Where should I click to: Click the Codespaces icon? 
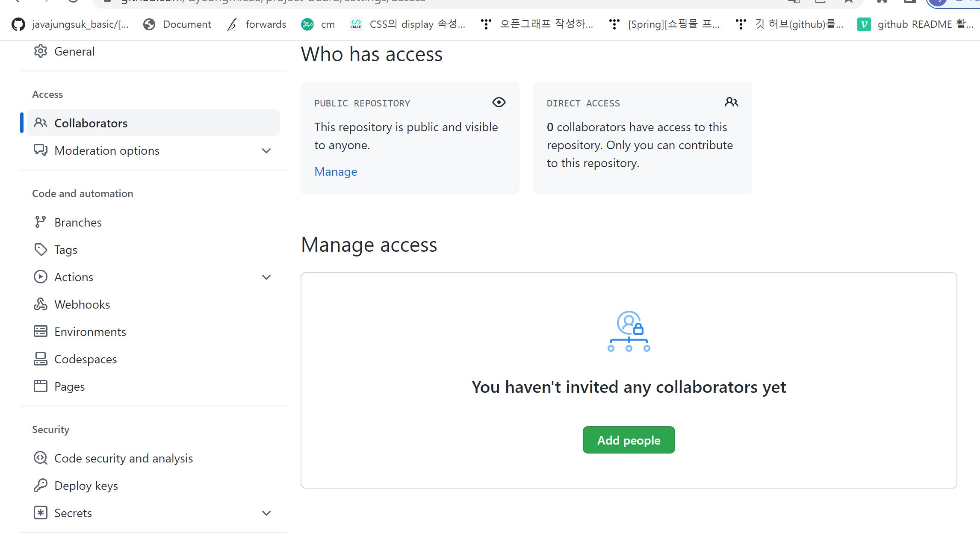[x=40, y=359]
